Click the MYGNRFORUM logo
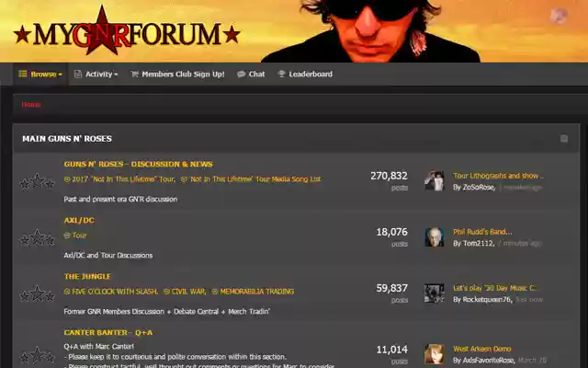The image size is (588, 368). tap(127, 32)
